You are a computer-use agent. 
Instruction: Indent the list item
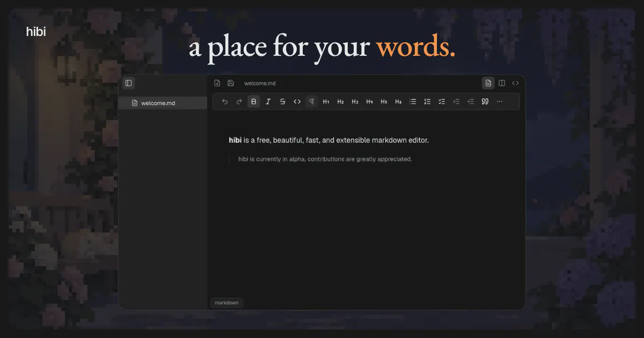[x=456, y=101]
